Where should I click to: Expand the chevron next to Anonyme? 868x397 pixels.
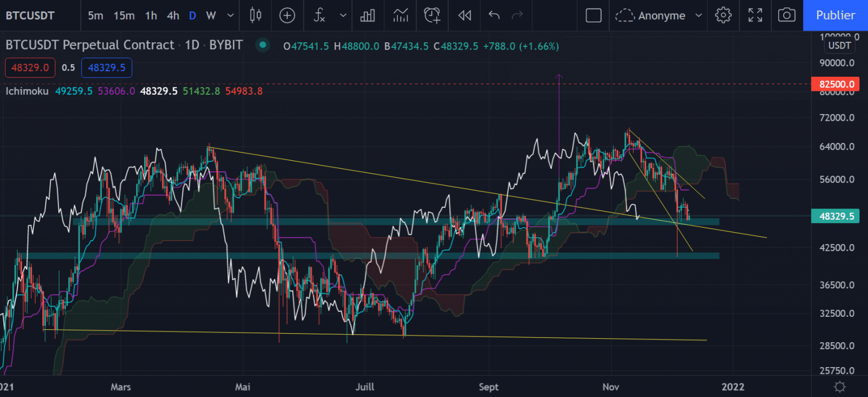point(698,15)
